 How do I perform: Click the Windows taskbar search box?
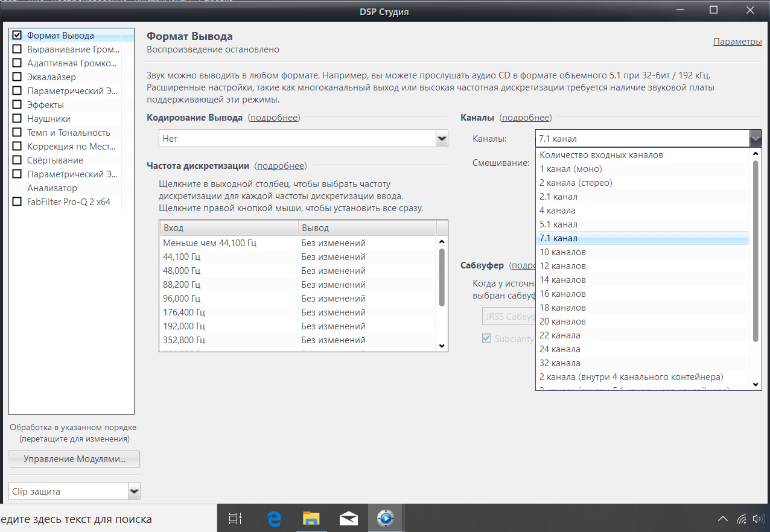tap(109, 519)
